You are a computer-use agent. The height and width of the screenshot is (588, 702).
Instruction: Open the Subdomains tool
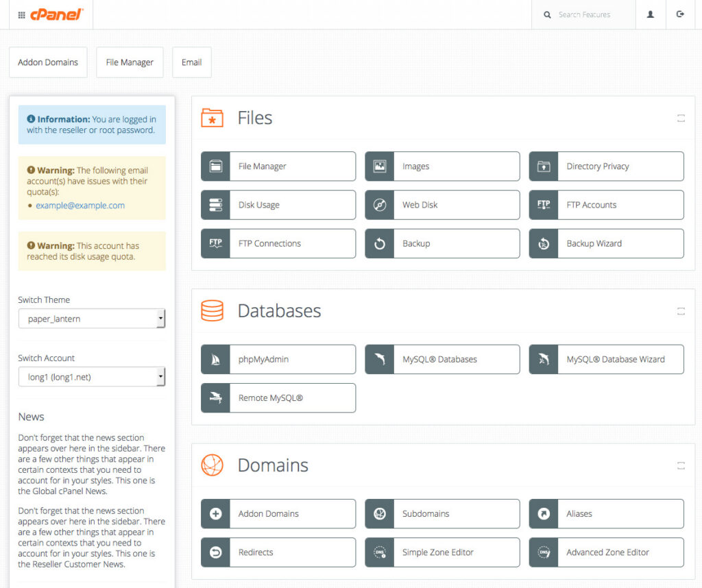pos(442,513)
